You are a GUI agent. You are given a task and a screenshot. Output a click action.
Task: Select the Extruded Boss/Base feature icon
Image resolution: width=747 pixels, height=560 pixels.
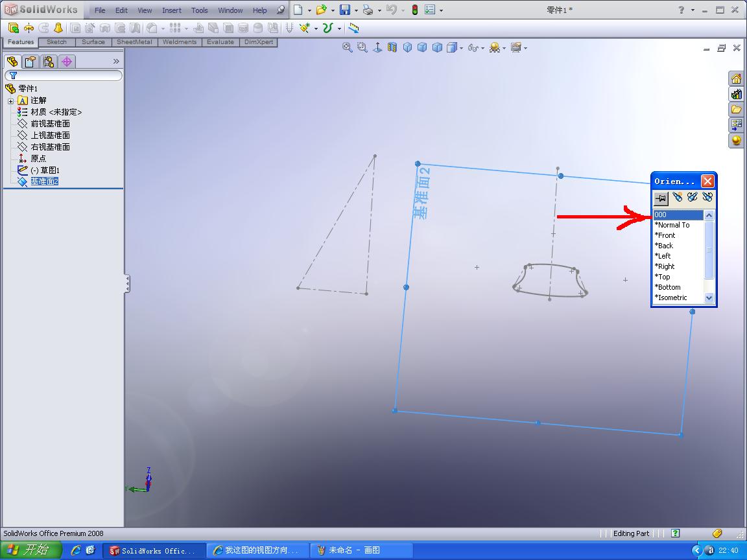(x=14, y=28)
